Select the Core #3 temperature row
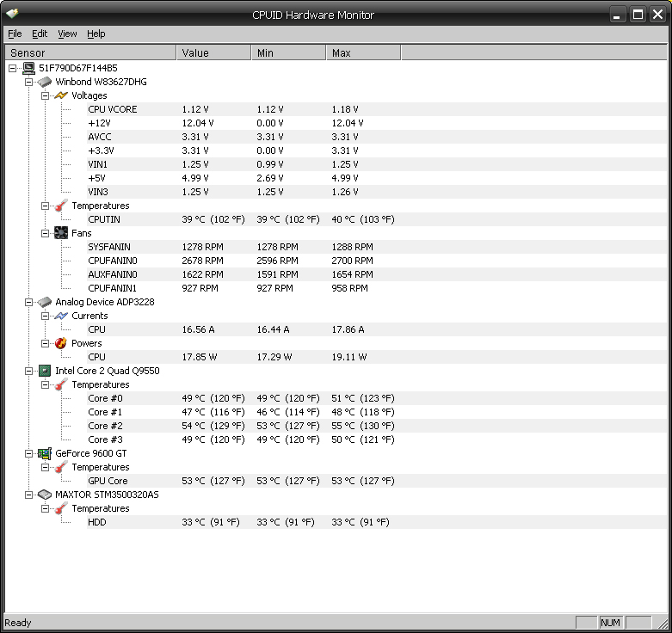The width and height of the screenshot is (672, 633). (377, 439)
